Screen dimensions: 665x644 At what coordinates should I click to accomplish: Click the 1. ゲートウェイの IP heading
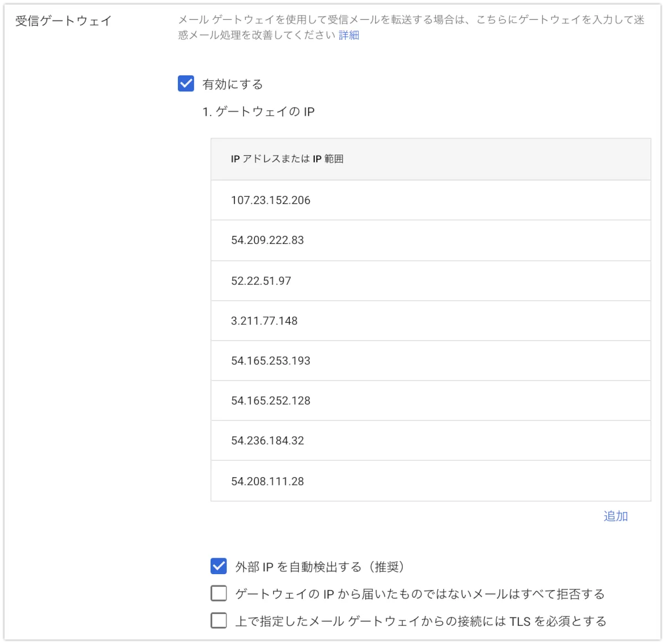coord(258,112)
